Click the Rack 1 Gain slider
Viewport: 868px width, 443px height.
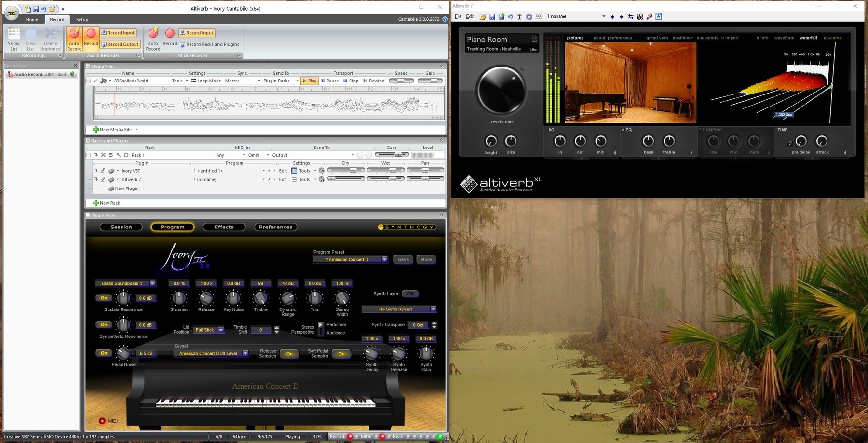(392, 155)
